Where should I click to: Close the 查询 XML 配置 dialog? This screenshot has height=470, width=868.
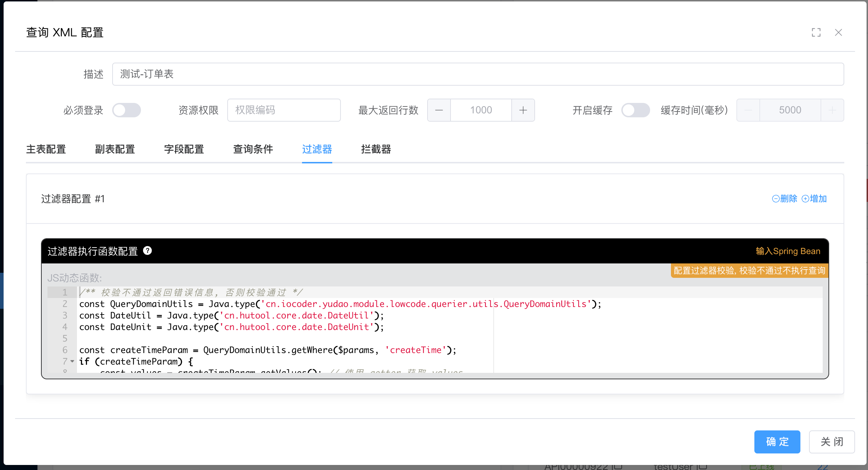[838, 32]
